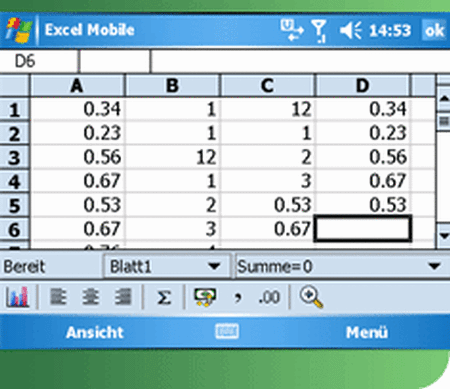
Task: Click the cell name box showing D6
Action: 39,61
